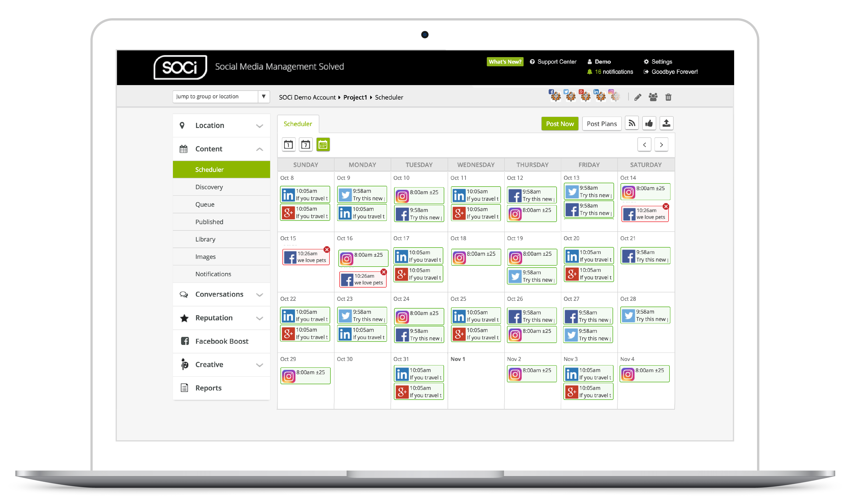Remove Oct 14 'we love pets' post

666,207
